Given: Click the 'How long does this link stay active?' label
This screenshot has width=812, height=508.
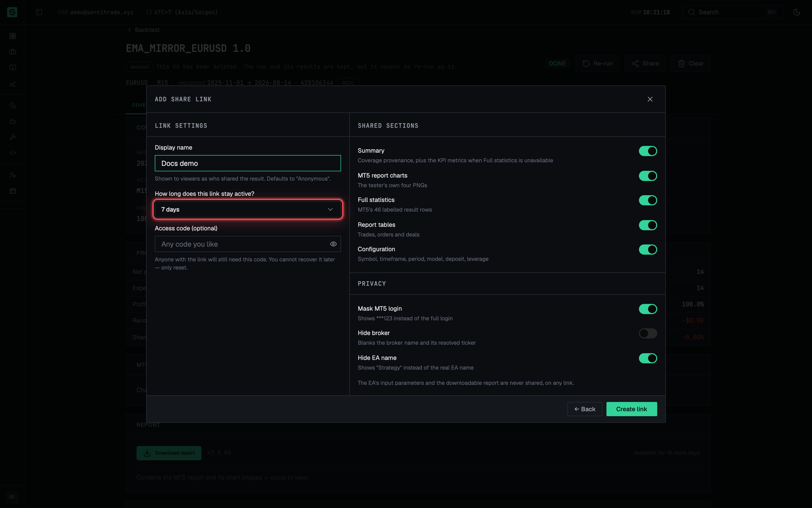Looking at the screenshot, I should 204,194.
